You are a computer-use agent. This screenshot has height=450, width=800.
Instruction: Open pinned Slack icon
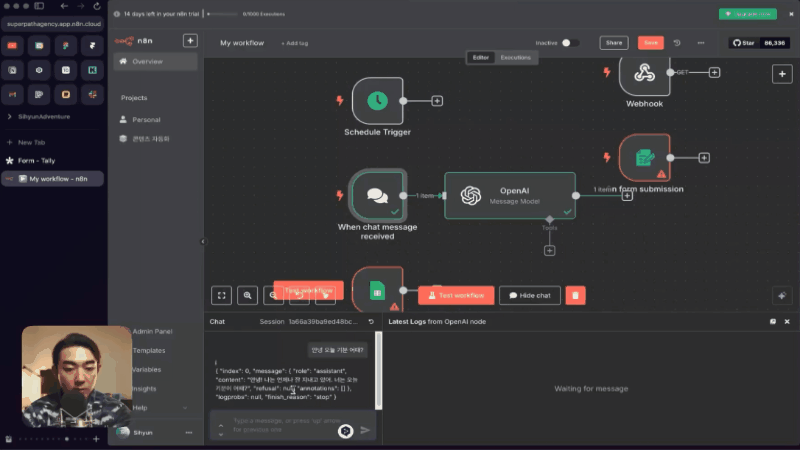[x=92, y=94]
